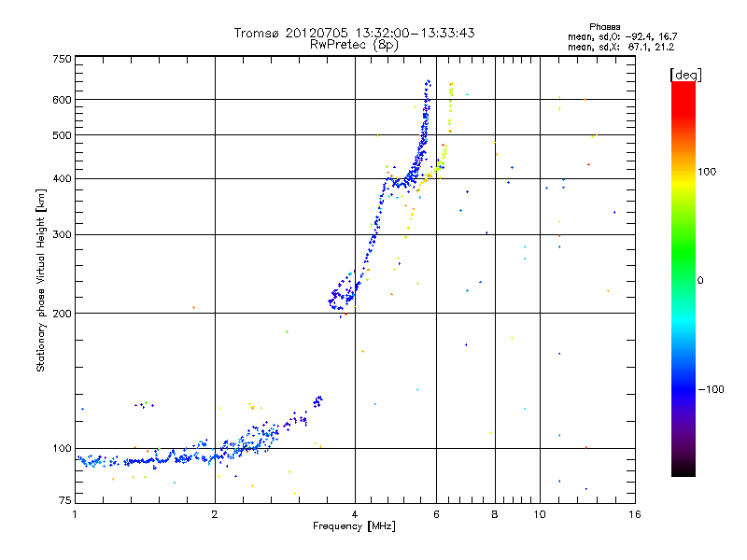Click the x-axis tick label '4'
This screenshot has height=560, width=747.
(355, 514)
